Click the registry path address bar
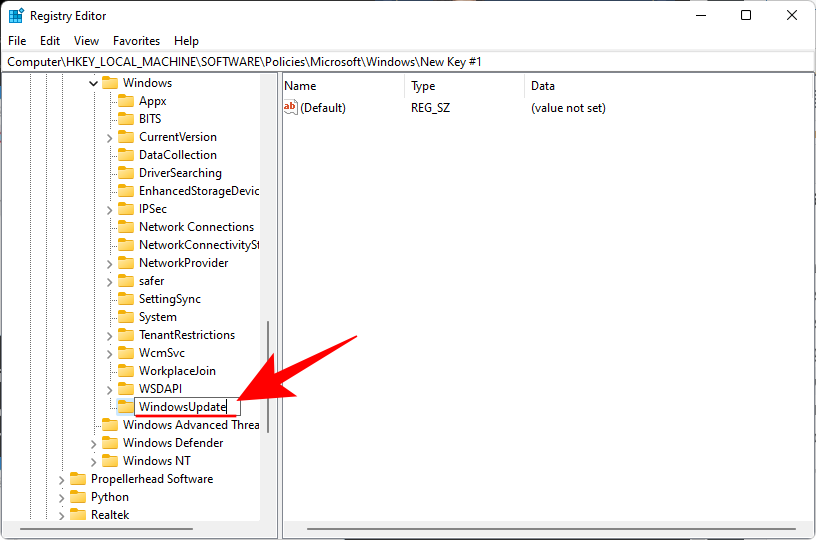816x540 pixels. click(x=408, y=62)
